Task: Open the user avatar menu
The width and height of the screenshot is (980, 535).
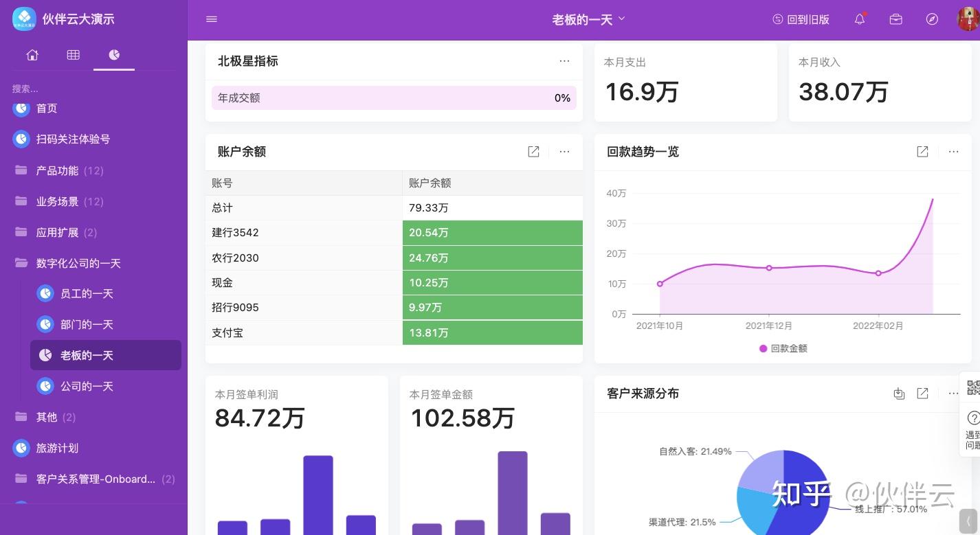Action: point(968,19)
